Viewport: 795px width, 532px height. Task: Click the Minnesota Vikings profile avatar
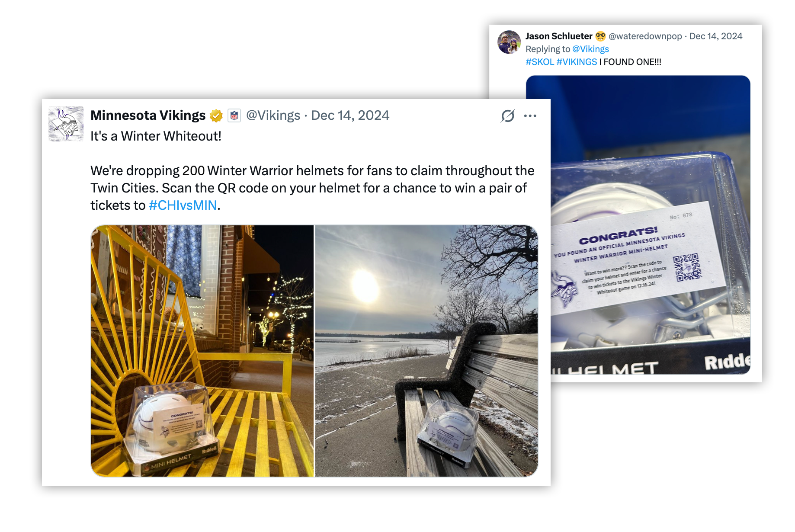pyautogui.click(x=66, y=124)
